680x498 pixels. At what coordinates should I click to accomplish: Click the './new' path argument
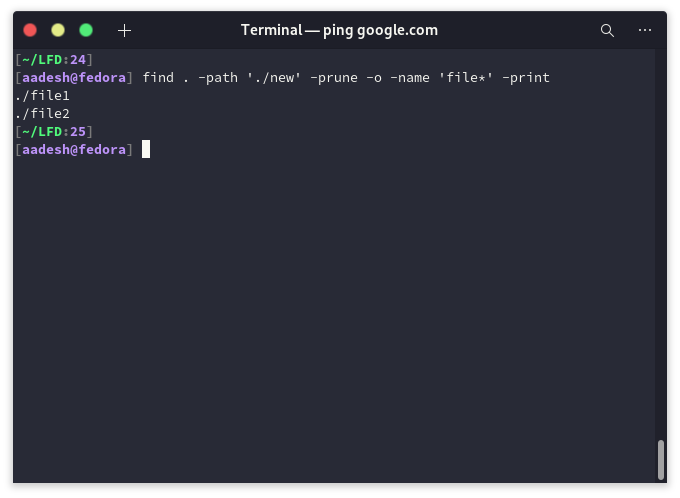274,78
